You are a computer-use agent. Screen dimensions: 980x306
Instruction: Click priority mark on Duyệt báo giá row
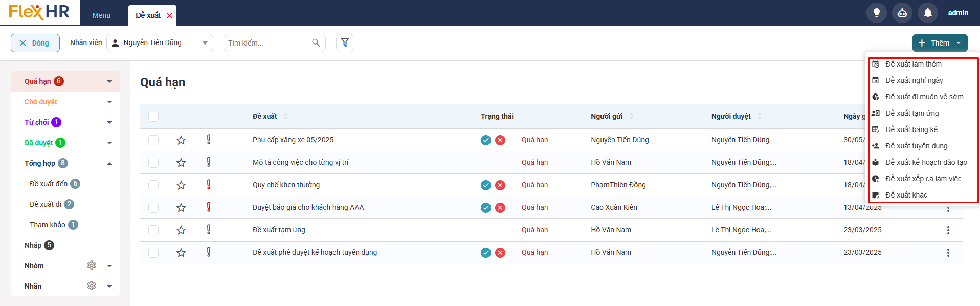[209, 207]
